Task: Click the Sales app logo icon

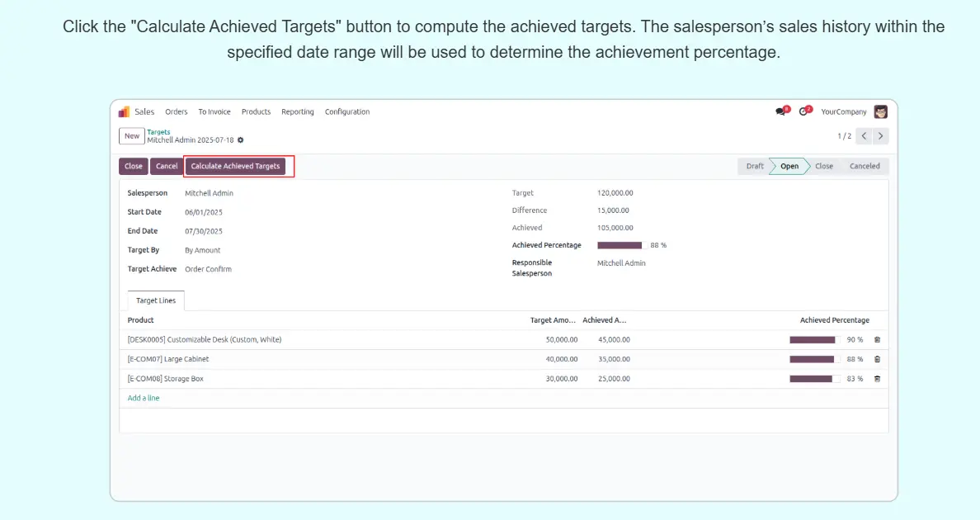Action: coord(124,112)
